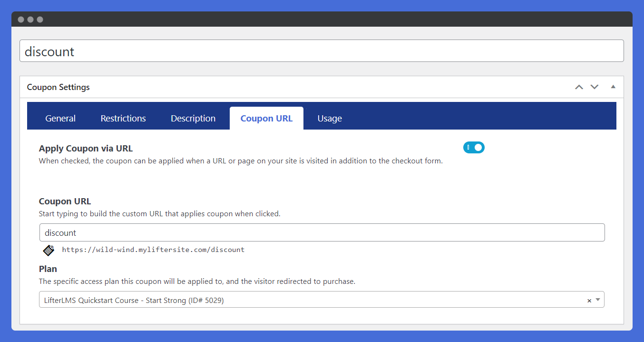The height and width of the screenshot is (342, 644).
Task: Click the Apply Coupon via URL label
Action: point(86,149)
